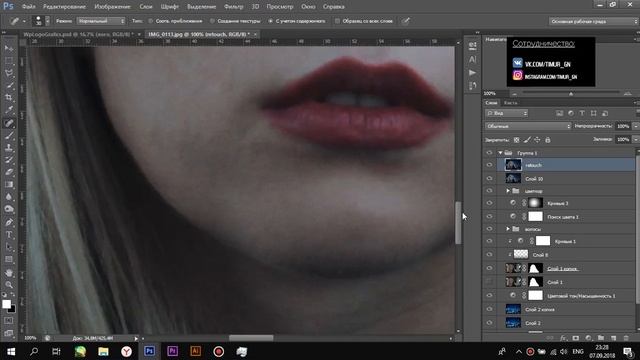Toggle visibility of Слой 2 layer
Image resolution: width=640 pixels, height=360 pixels.
[x=489, y=322]
